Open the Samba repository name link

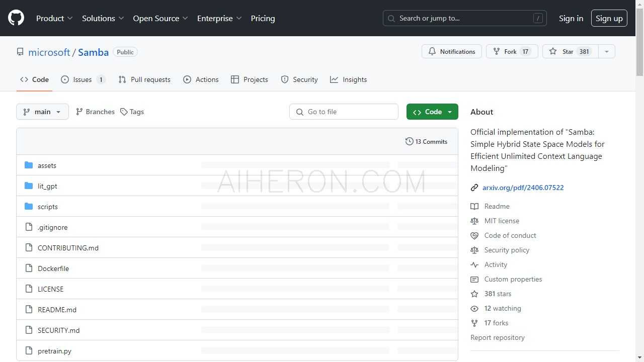click(94, 52)
